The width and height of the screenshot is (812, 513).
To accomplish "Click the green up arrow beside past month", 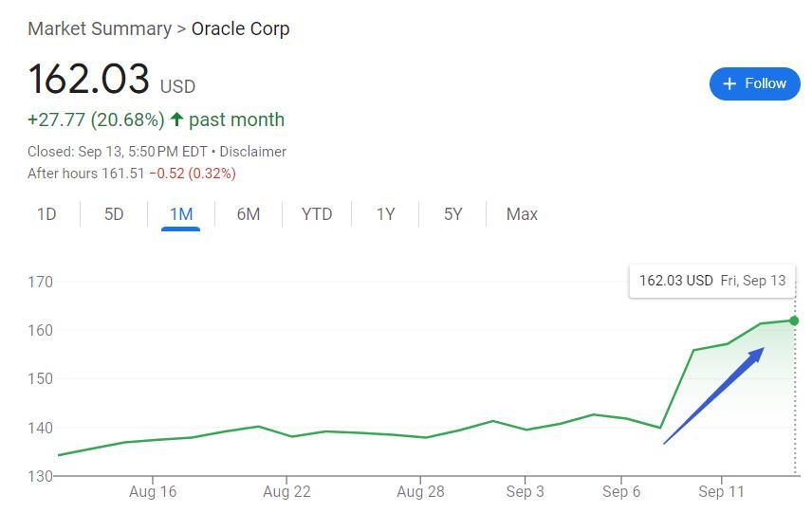I will click(x=176, y=119).
